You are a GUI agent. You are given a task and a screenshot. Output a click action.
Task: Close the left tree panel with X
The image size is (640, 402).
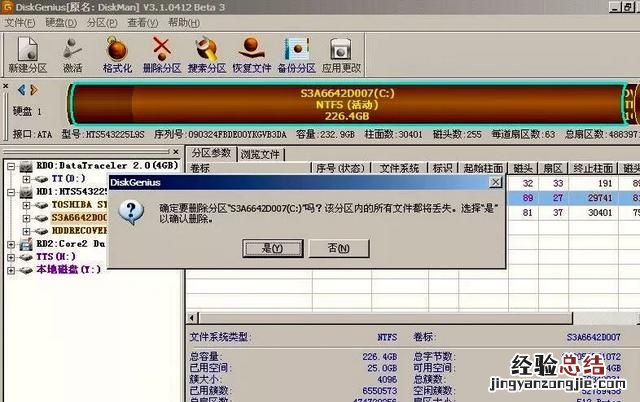coord(176,152)
